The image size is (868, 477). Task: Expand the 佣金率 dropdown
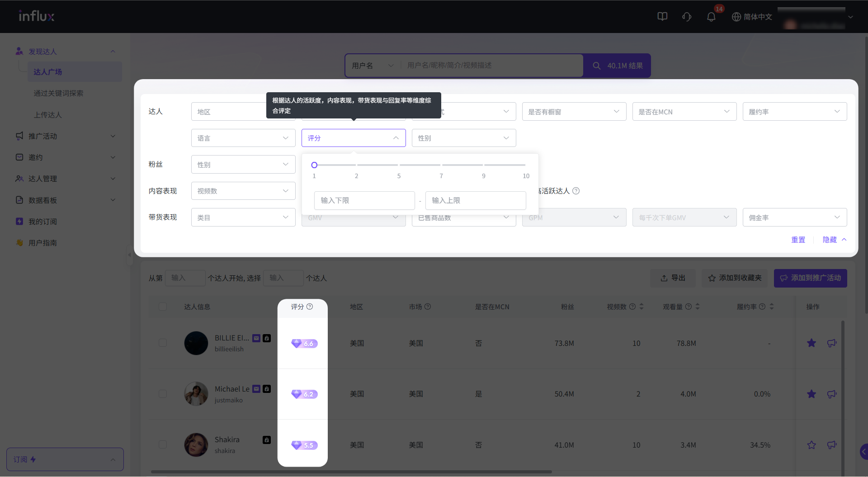point(794,217)
